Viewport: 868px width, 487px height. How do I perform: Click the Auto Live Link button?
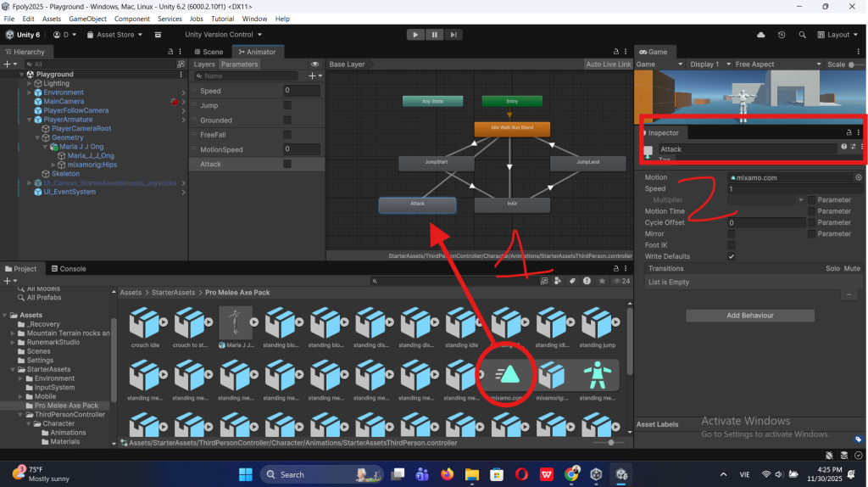tap(608, 64)
